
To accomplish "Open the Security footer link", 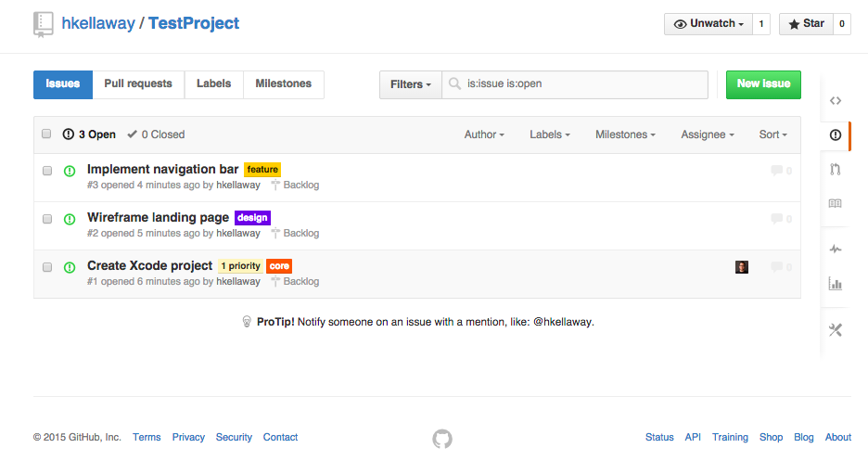I will pos(234,437).
